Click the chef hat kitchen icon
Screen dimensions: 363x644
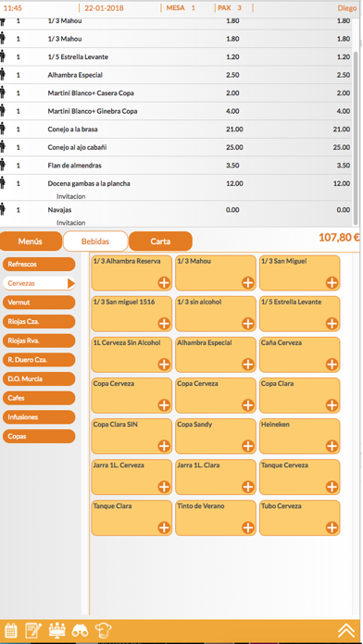(x=103, y=630)
